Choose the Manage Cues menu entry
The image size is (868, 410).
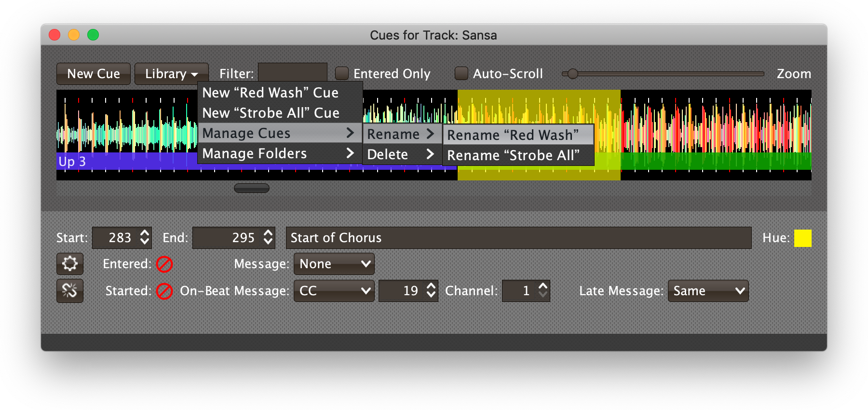point(280,133)
